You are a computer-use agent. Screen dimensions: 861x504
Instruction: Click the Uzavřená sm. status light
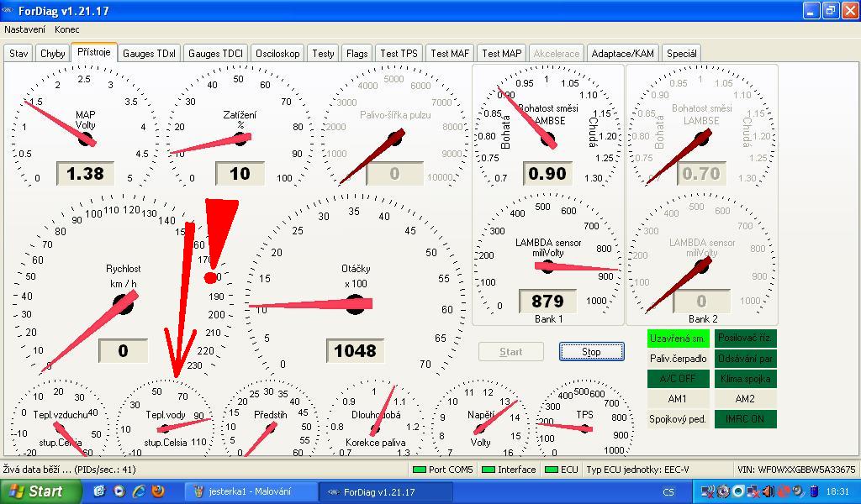(678, 339)
